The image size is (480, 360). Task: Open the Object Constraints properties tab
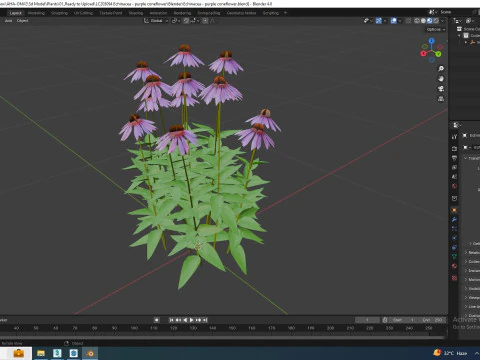[x=454, y=247]
